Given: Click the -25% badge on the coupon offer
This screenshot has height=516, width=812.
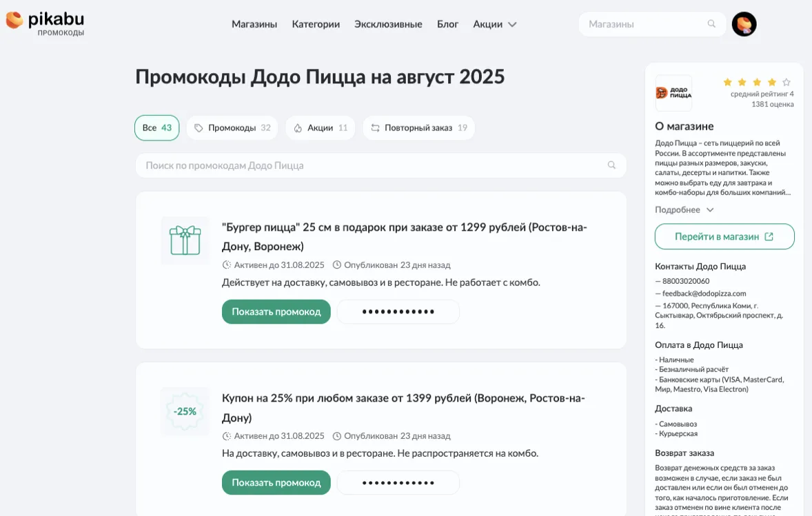Looking at the screenshot, I should pyautogui.click(x=185, y=411).
